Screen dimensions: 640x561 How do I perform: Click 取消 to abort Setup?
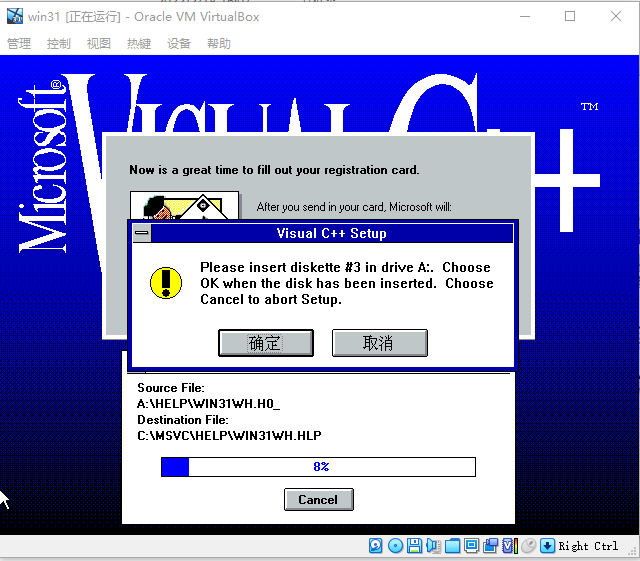pos(380,343)
